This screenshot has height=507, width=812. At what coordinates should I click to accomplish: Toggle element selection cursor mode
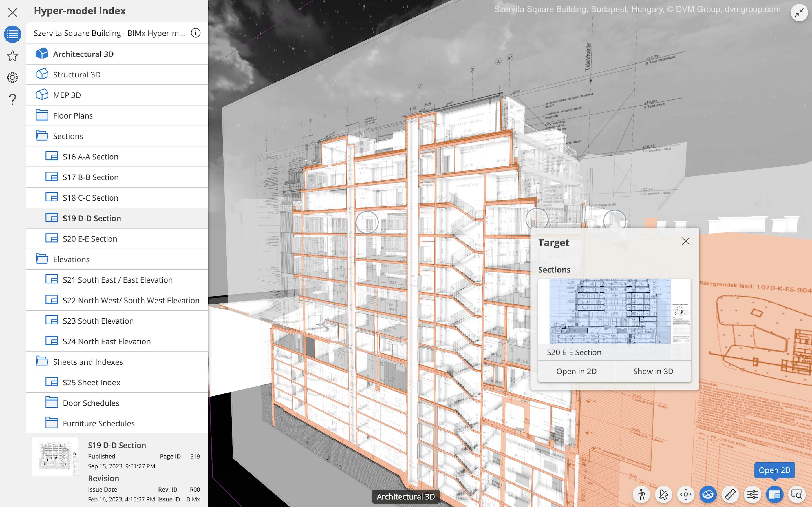[664, 494]
